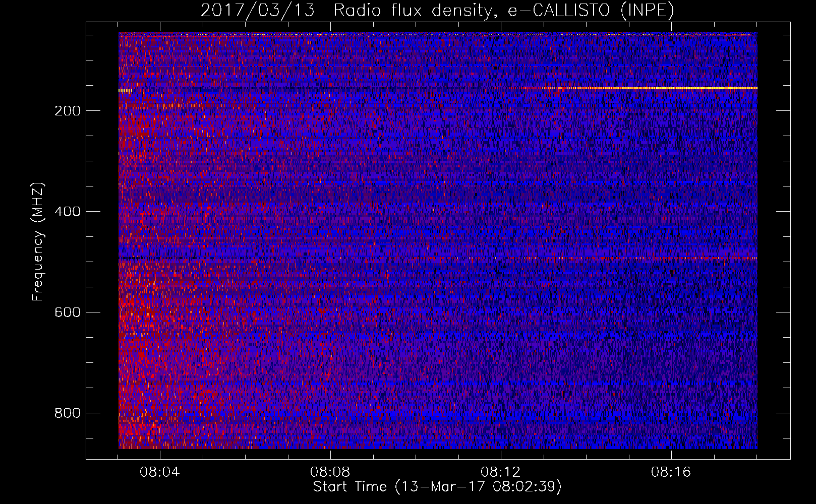Click the '600' frequency tick label
Image resolution: width=816 pixels, height=504 pixels.
tap(68, 312)
